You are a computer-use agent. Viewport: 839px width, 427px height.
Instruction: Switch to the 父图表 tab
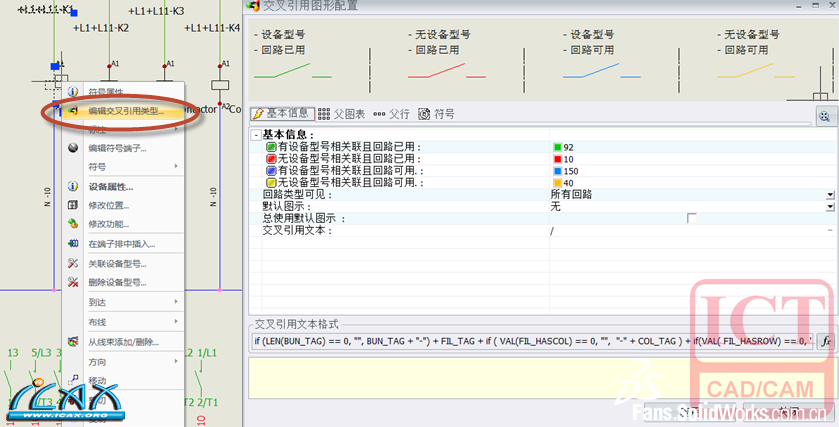tap(341, 114)
